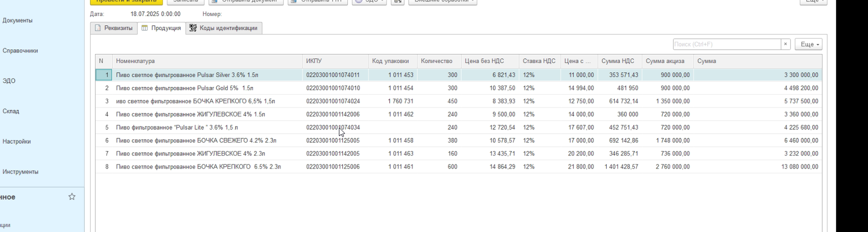This screenshot has width=868, height=232.
Task: Click ИКПУ cell 02203001001142006
Action: coord(335,114)
